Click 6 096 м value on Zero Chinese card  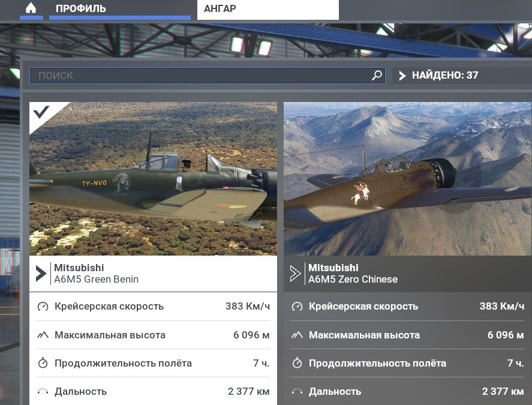click(506, 335)
